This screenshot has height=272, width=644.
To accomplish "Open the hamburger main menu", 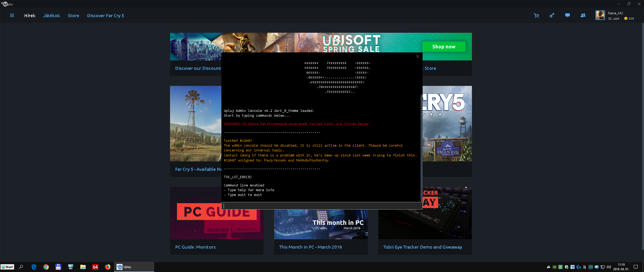I will tap(12, 15).
